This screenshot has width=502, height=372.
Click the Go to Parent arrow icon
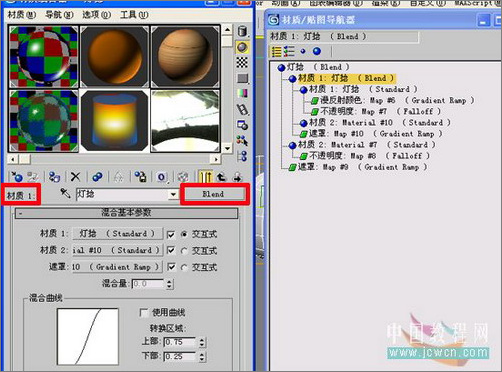tap(222, 177)
